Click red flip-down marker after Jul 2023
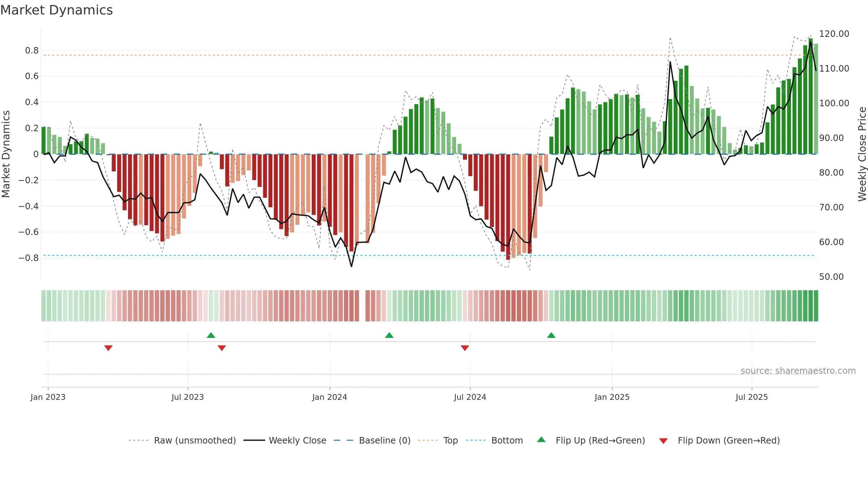The height and width of the screenshot is (488, 868). [x=222, y=348]
